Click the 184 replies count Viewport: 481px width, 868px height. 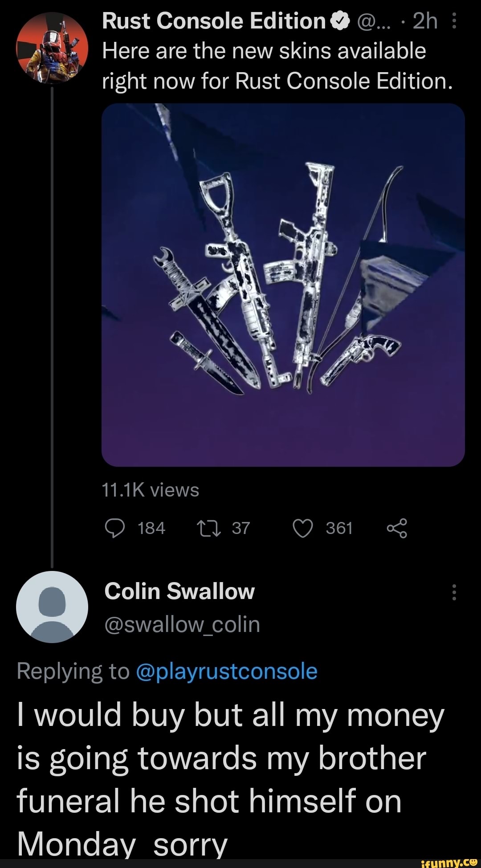[151, 529]
